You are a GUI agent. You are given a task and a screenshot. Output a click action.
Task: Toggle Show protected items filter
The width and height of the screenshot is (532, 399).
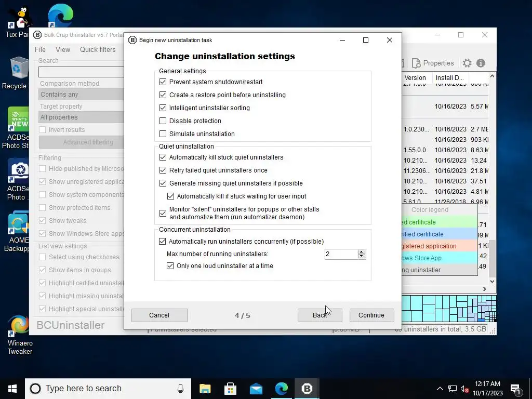pyautogui.click(x=43, y=208)
